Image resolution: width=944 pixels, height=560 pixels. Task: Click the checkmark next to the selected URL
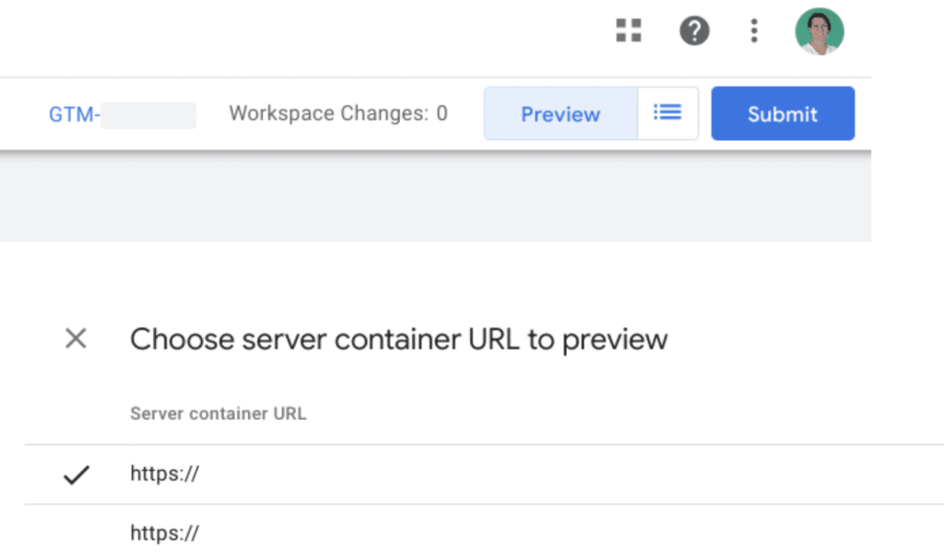(77, 474)
